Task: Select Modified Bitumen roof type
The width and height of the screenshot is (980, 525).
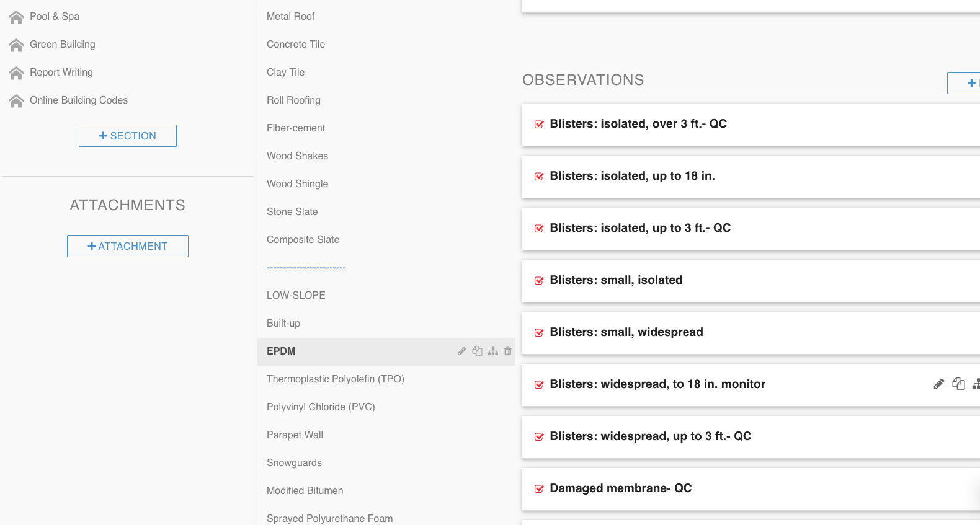Action: click(305, 490)
